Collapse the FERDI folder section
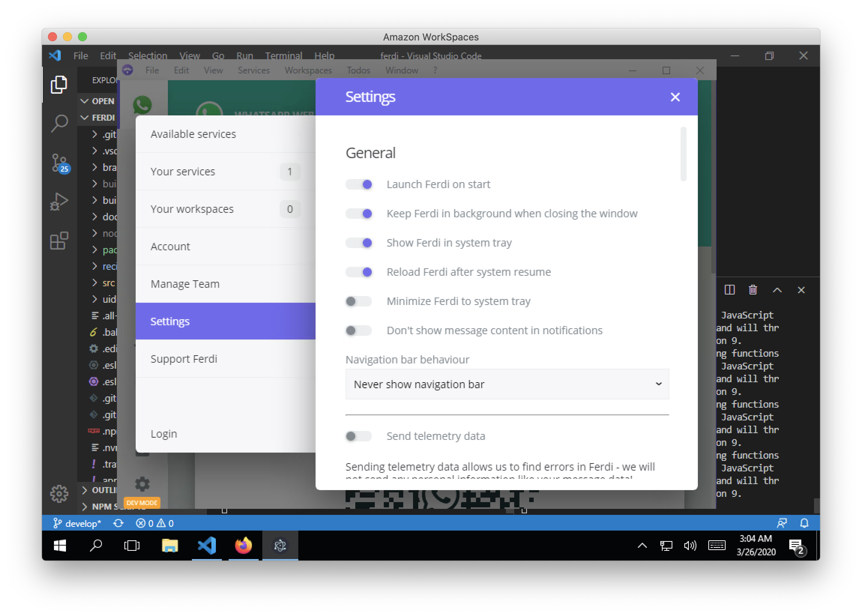The image size is (862, 616). coord(98,118)
